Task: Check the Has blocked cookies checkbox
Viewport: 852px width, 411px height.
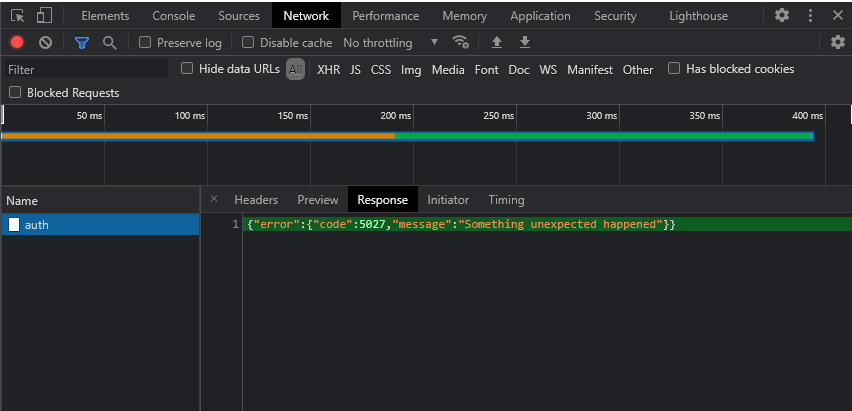Action: click(x=674, y=68)
